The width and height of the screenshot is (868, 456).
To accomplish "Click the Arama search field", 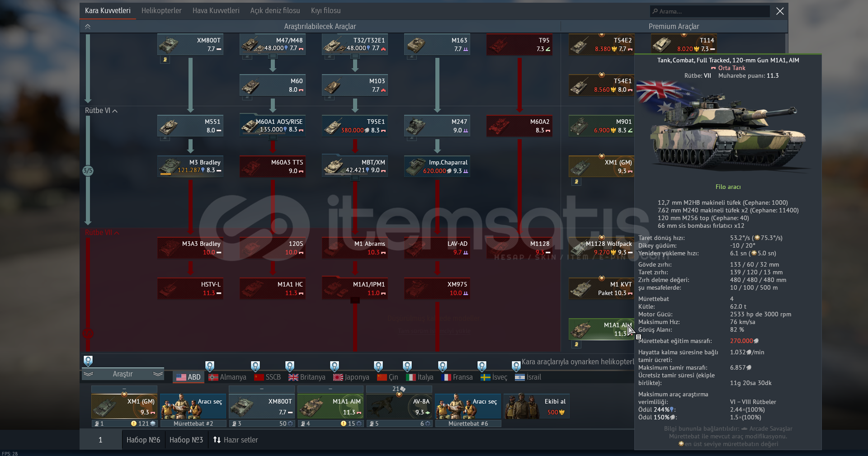I will tap(710, 11).
